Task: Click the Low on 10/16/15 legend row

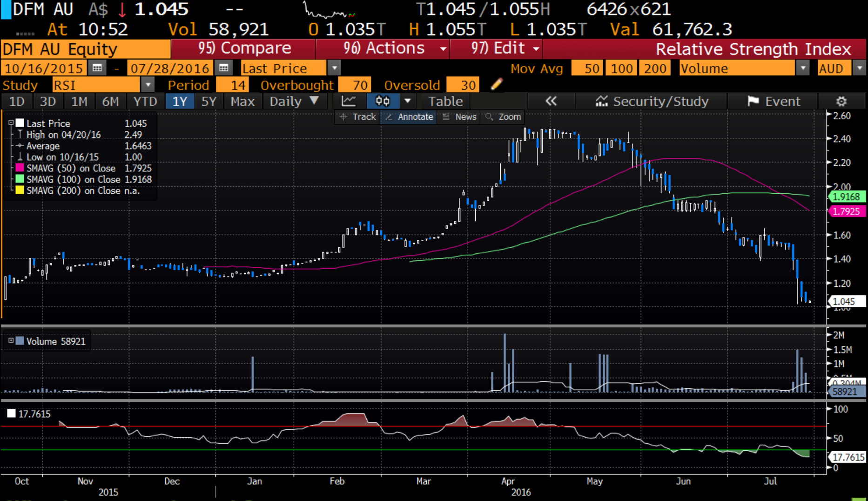Action: [84, 157]
